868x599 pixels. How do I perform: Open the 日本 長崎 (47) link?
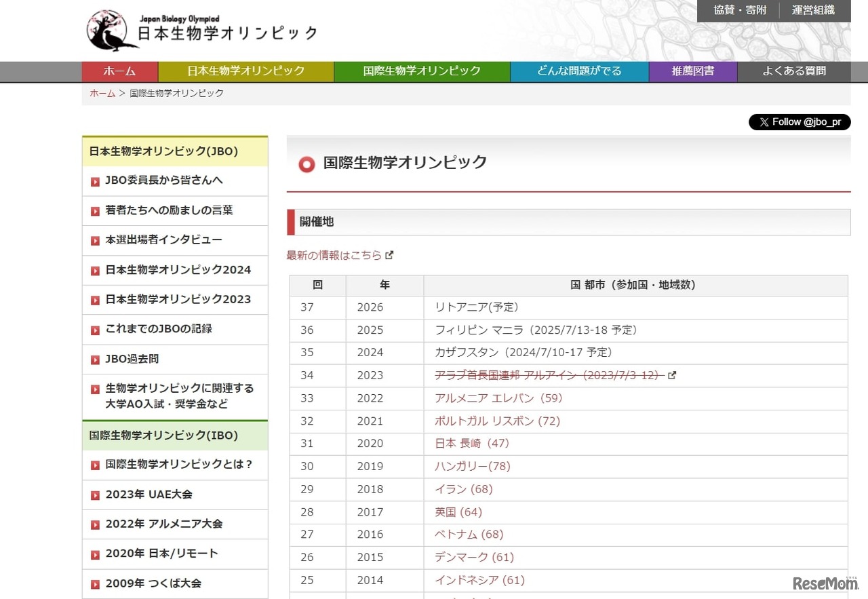coord(471,444)
